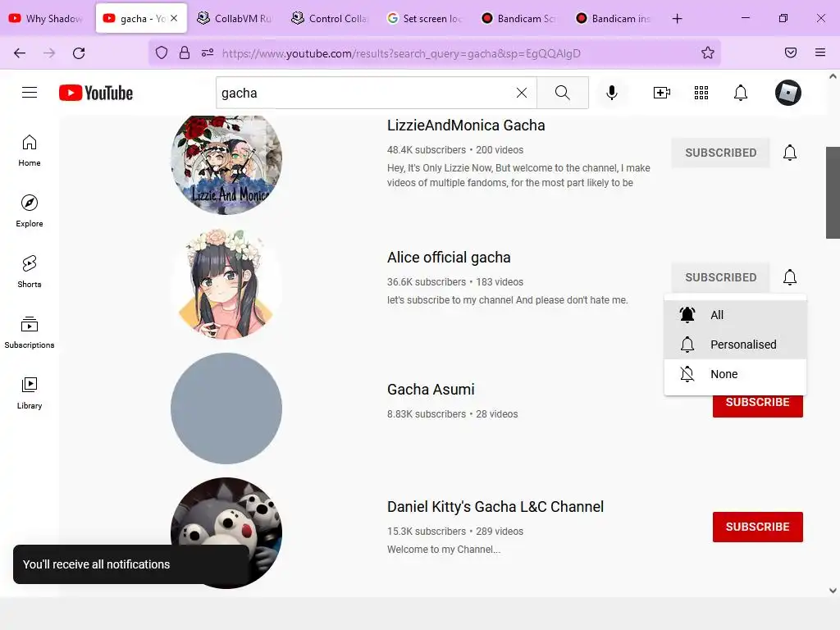840x630 pixels.
Task: Bookmark this page with star
Action: pyautogui.click(x=708, y=52)
